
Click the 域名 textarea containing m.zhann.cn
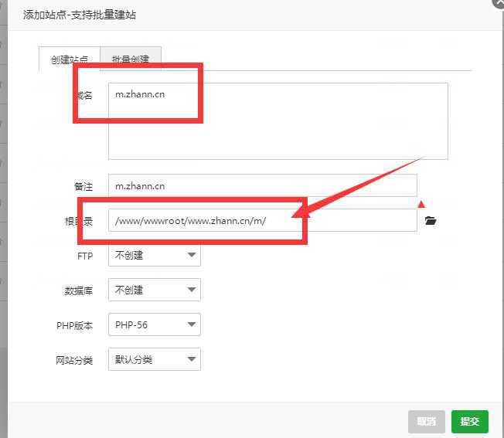[278, 121]
